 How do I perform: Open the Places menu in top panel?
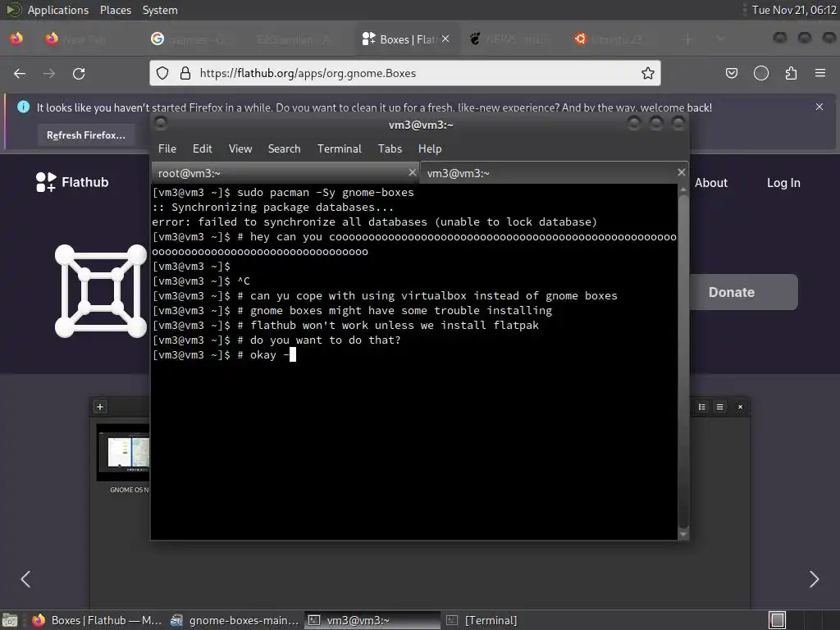[115, 10]
